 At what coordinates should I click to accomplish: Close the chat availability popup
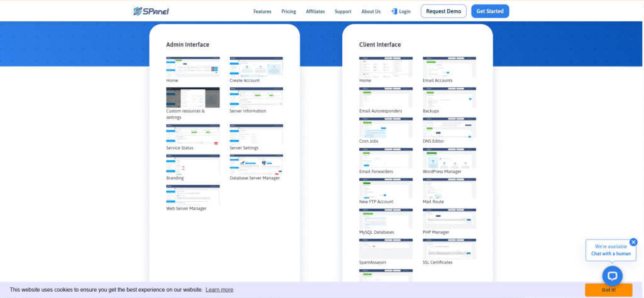633,242
